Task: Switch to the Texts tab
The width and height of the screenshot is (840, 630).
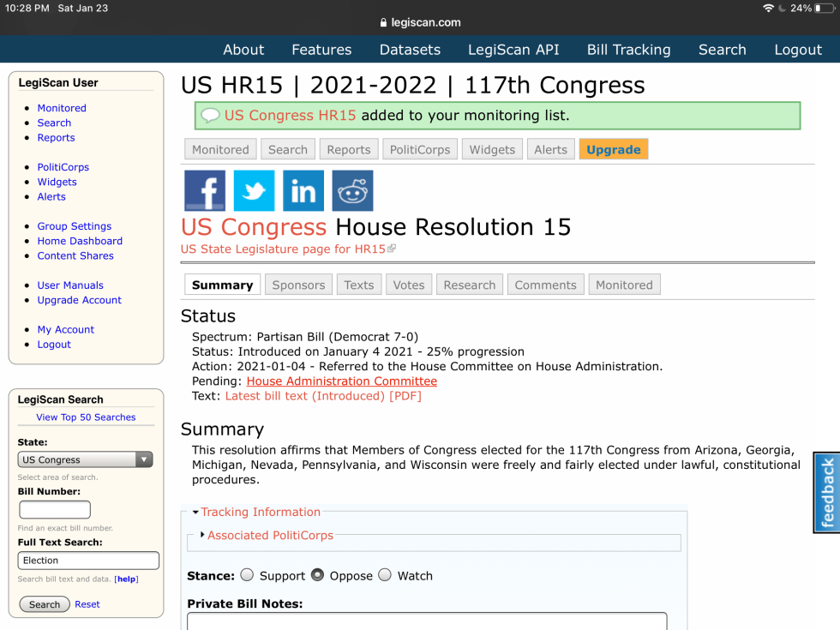Action: coord(359,285)
